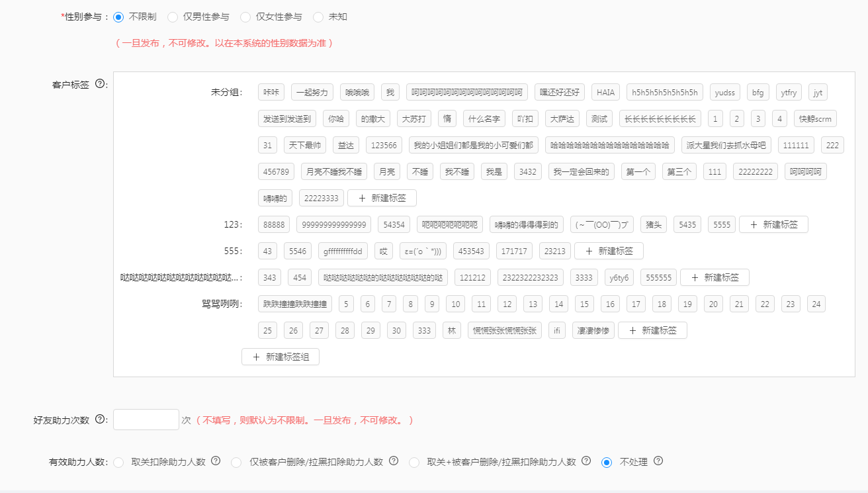Select the 22223333 tag
The height and width of the screenshot is (493, 868).
(322, 198)
